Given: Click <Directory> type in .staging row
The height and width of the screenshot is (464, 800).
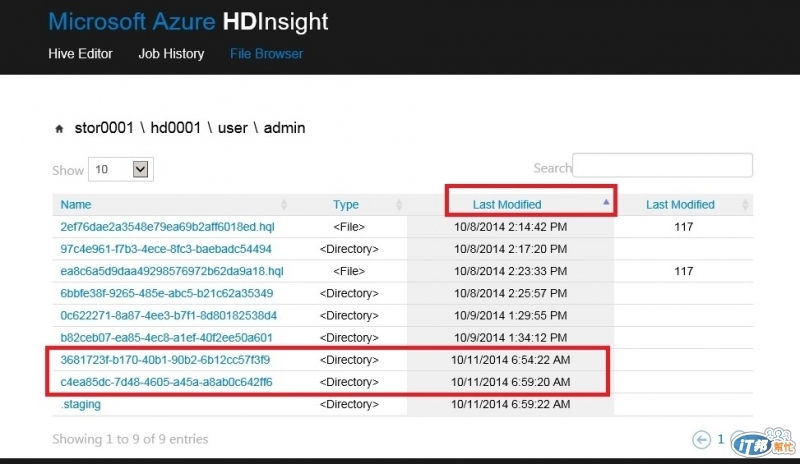Looking at the screenshot, I should tap(349, 404).
